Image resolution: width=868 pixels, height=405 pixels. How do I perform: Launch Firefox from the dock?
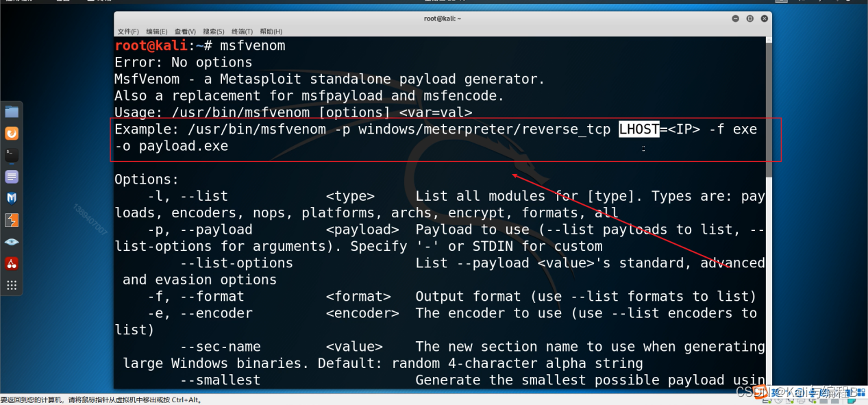12,134
